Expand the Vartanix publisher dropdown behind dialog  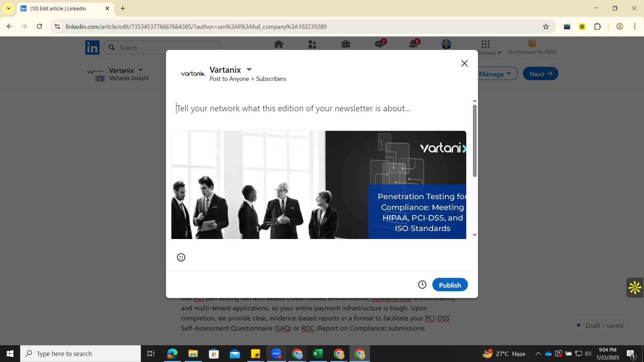[140, 70]
